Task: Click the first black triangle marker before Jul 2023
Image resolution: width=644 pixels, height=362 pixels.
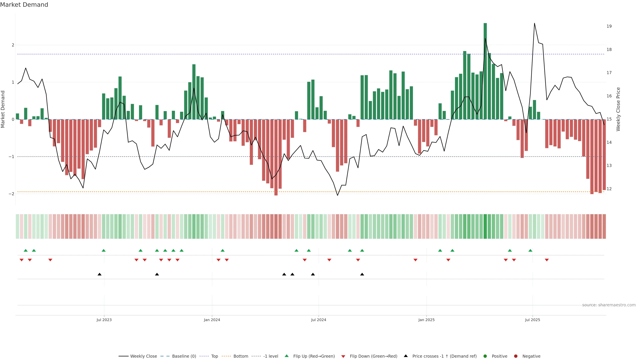Action: tap(99, 274)
